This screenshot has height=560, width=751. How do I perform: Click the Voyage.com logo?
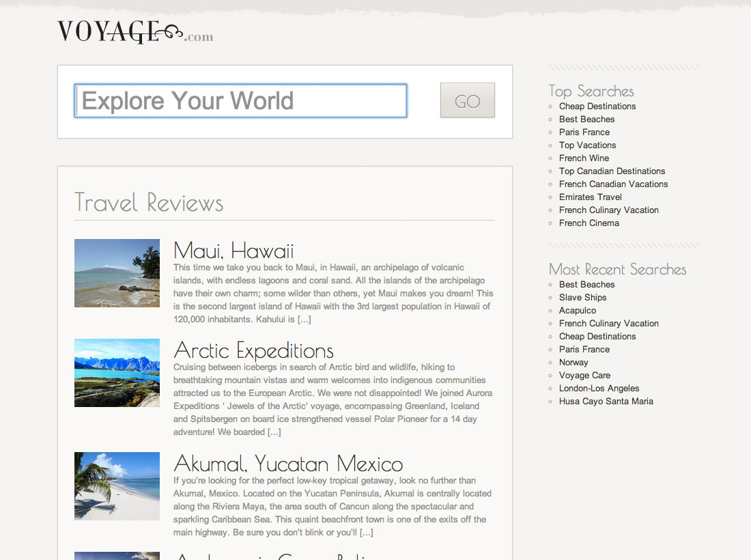pos(134,32)
